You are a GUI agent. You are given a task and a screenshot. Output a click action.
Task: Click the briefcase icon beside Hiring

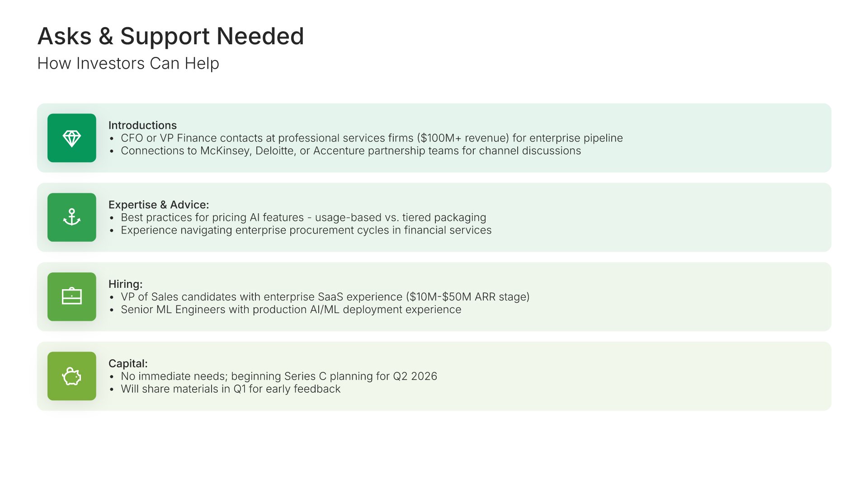pyautogui.click(x=71, y=297)
